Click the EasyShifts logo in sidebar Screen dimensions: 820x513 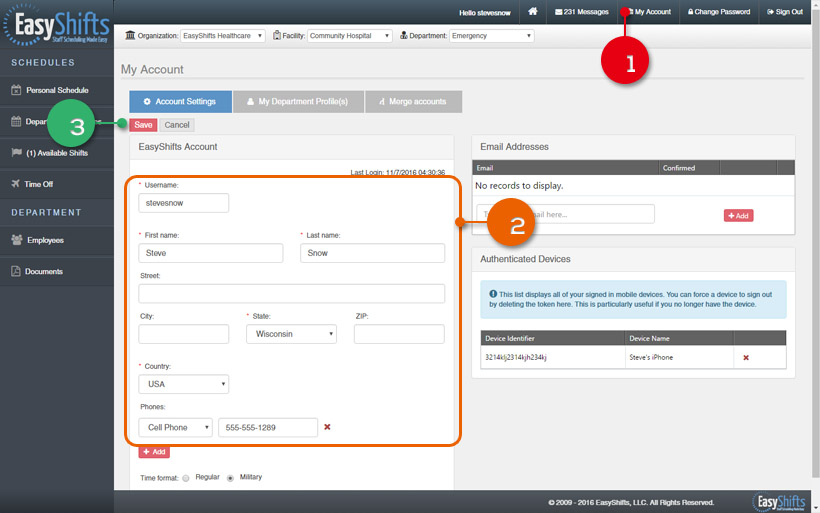click(56, 25)
